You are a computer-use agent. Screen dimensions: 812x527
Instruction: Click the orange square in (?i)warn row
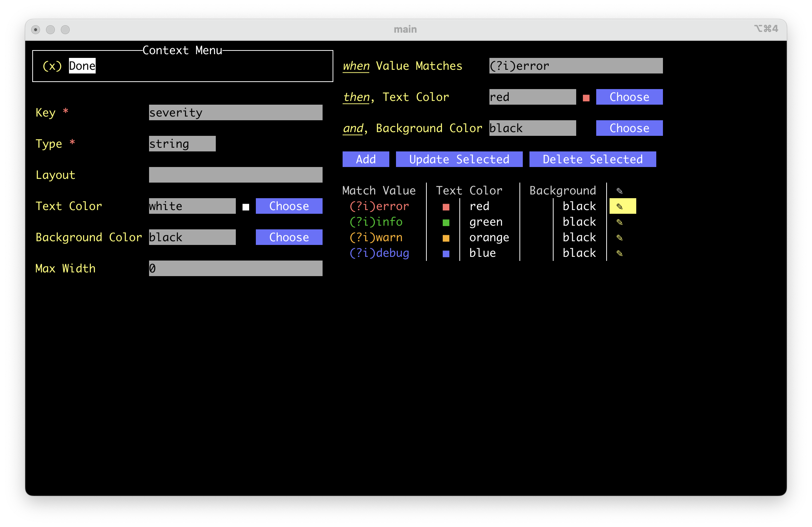click(446, 238)
